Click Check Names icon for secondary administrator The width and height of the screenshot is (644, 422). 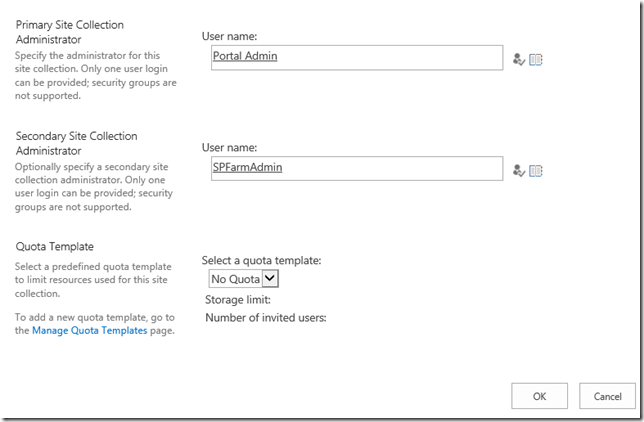[x=518, y=171]
